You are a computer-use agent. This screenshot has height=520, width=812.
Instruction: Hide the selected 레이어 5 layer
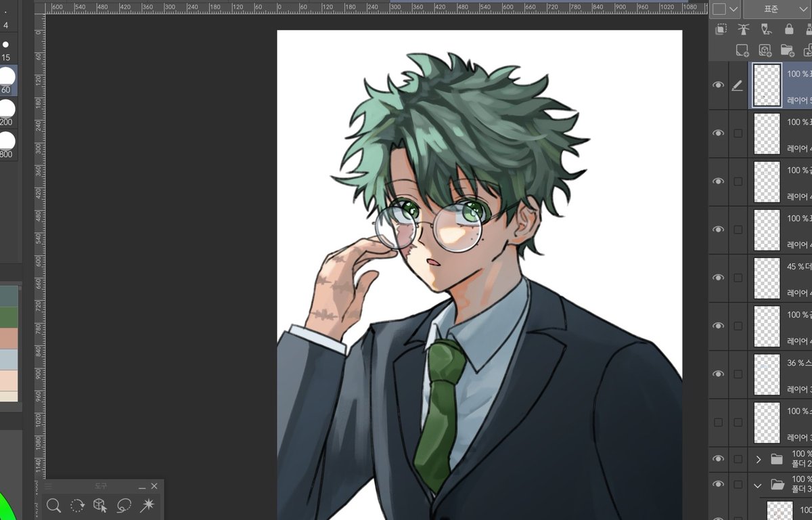coord(719,85)
